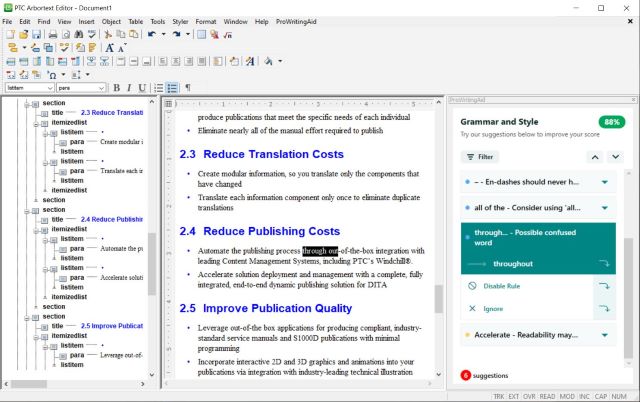This screenshot has height=402, width=640.
Task: Select the '2.4 Reduce Publishir' title node
Action: coord(112,220)
